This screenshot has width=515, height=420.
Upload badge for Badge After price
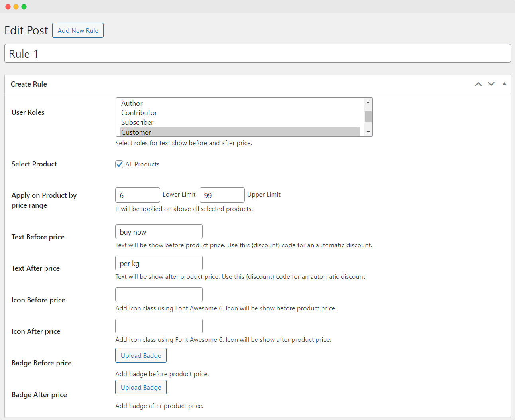(x=141, y=387)
